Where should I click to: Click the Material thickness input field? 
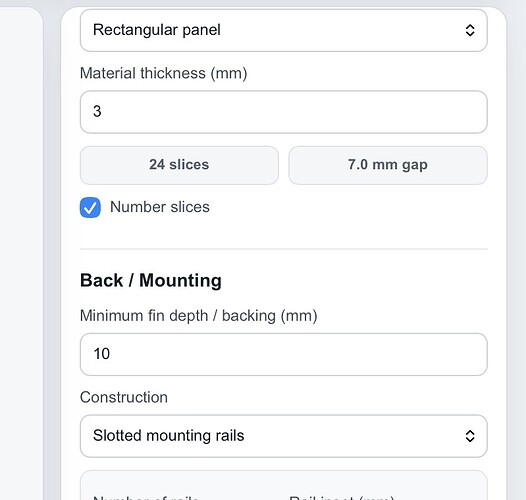click(x=283, y=112)
